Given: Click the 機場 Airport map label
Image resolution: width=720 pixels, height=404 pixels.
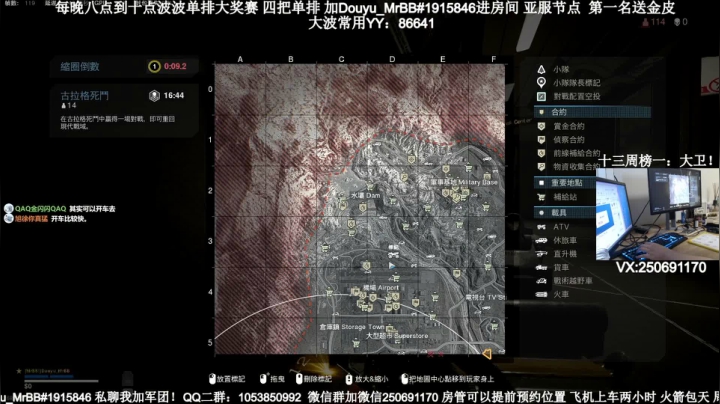Looking at the screenshot, I should pos(381,287).
